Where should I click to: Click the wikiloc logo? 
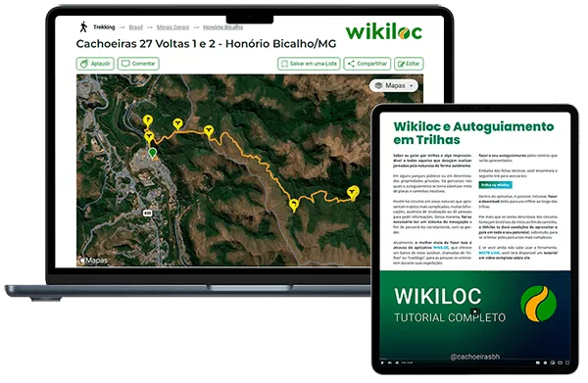click(x=383, y=31)
